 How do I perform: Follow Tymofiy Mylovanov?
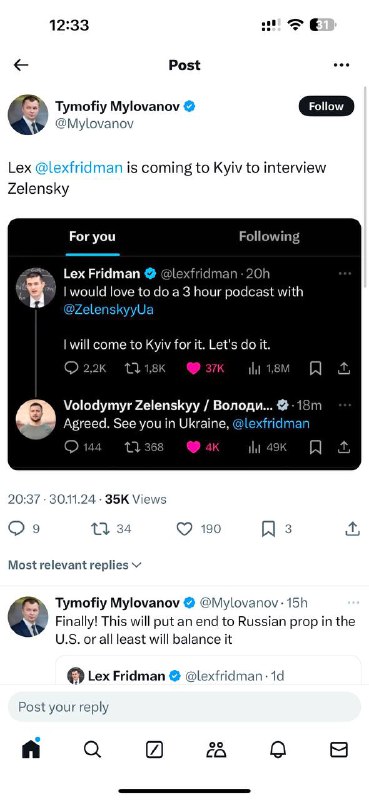tap(326, 106)
